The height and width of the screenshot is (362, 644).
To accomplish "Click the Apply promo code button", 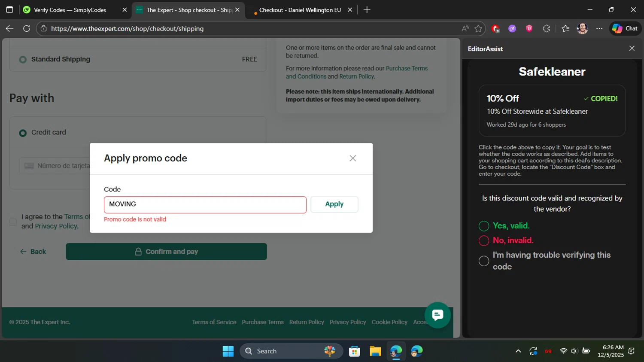I will [334, 204].
